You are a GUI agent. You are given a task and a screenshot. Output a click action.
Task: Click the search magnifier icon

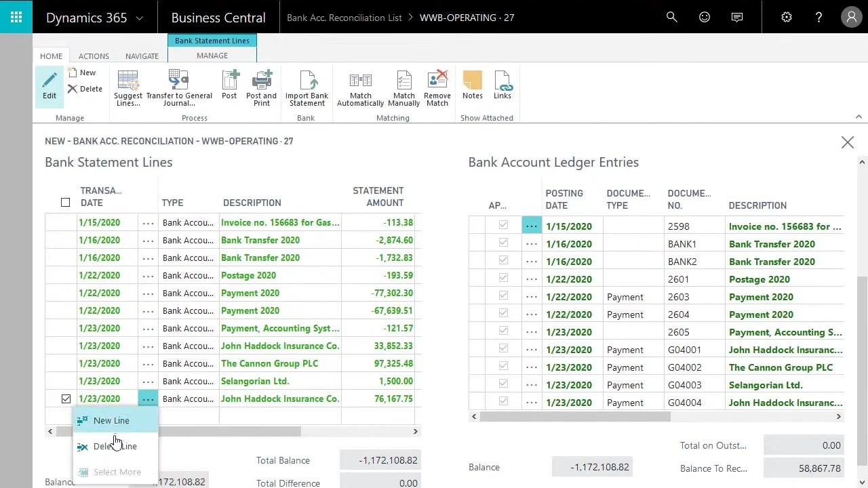(672, 18)
